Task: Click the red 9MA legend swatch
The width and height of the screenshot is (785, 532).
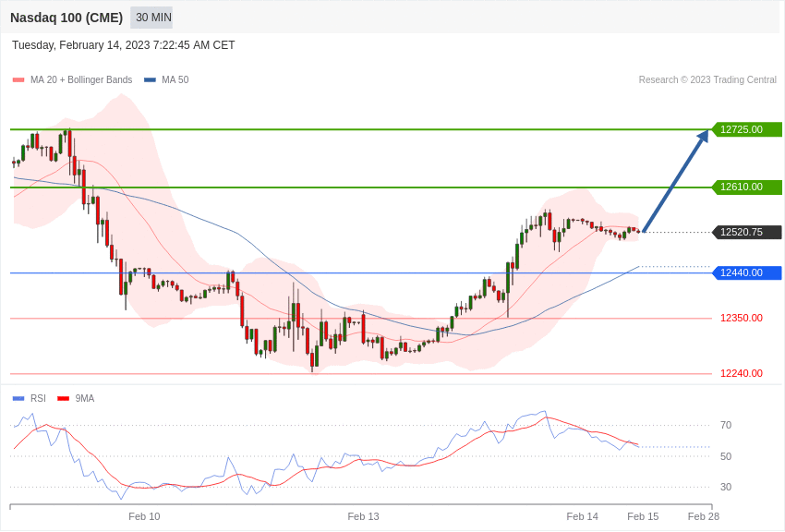Action: (x=64, y=399)
